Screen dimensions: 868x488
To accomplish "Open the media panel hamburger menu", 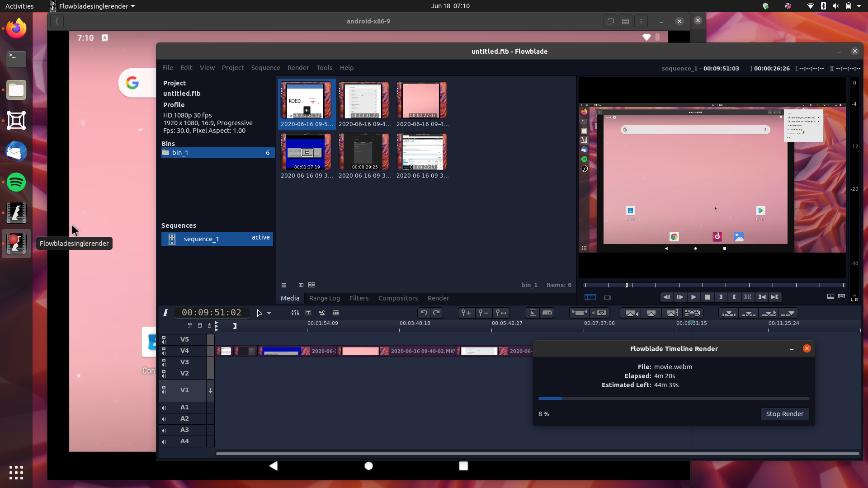I will (284, 285).
